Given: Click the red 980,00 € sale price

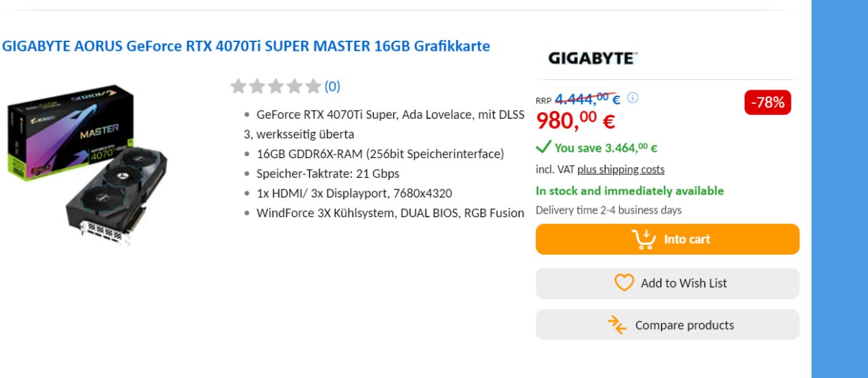Looking at the screenshot, I should (576, 121).
